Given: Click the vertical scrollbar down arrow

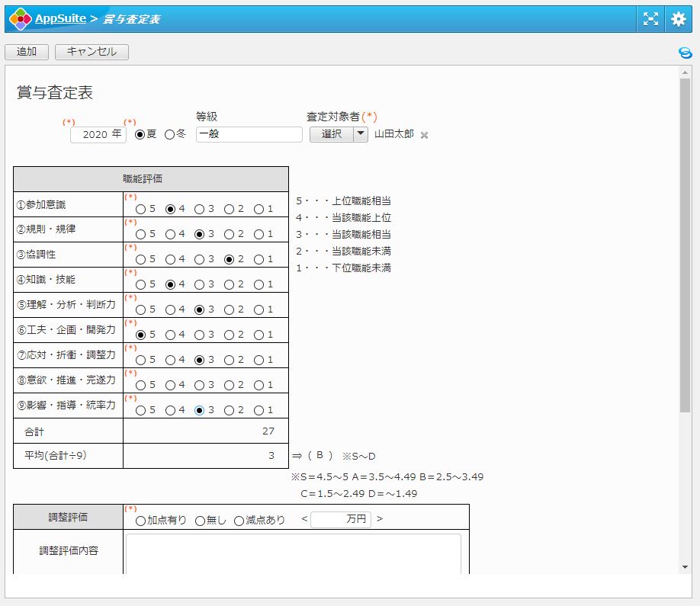Looking at the screenshot, I should [x=685, y=567].
